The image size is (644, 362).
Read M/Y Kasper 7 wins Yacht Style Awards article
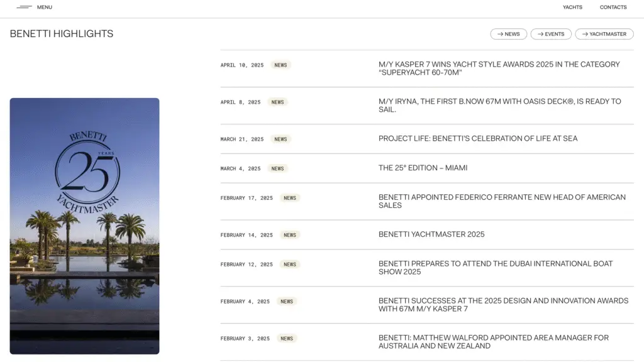tap(499, 69)
